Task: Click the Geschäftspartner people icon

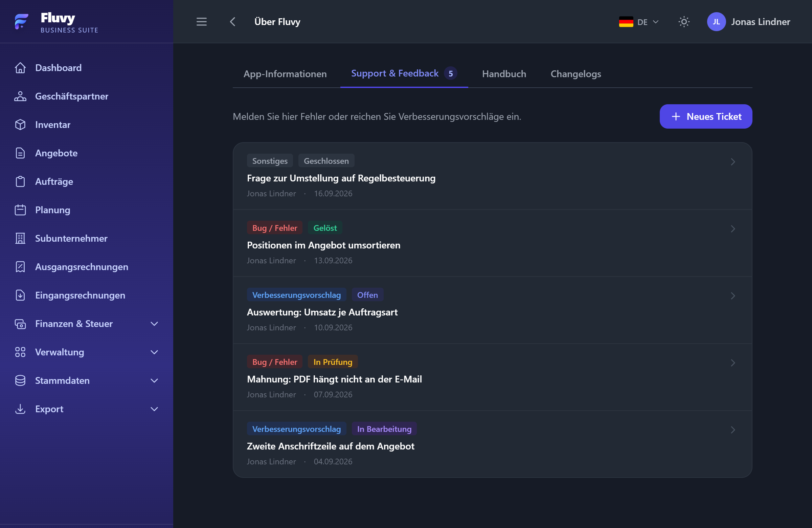Action: (20, 96)
